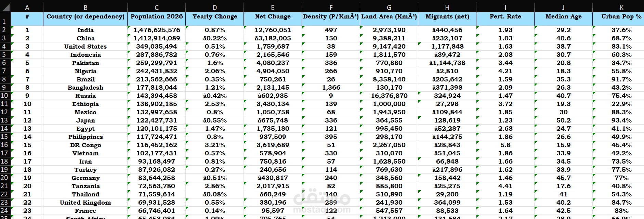
Task: Select the cell containing Bangladesh
Action: pos(85,88)
